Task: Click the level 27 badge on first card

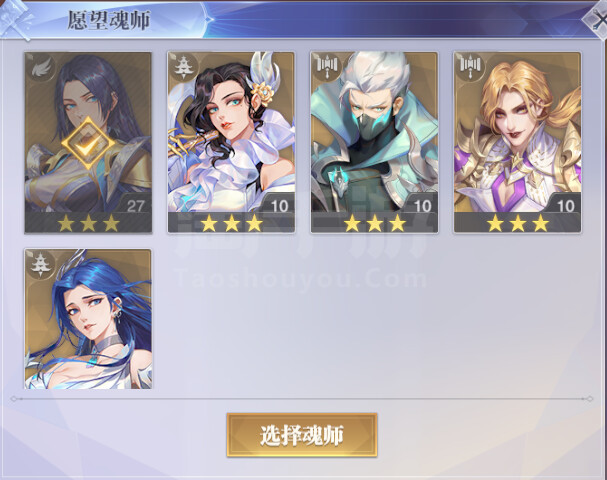Action: pos(135,206)
